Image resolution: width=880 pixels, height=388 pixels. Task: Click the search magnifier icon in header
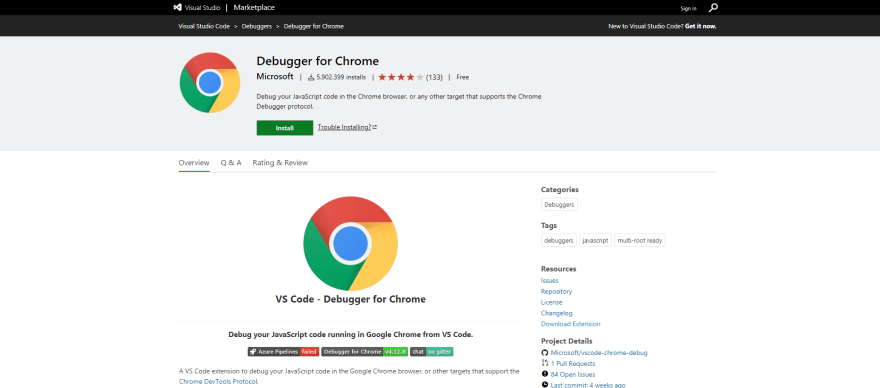(x=713, y=8)
